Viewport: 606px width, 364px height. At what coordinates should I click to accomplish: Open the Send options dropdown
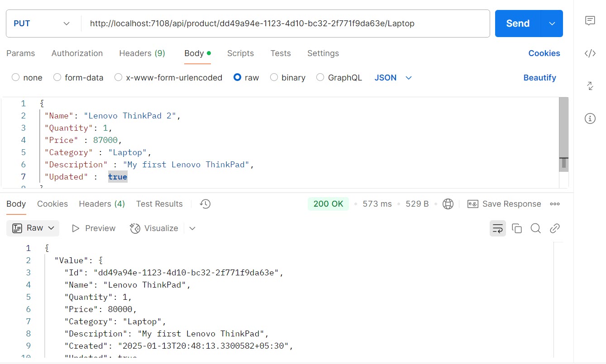point(552,23)
